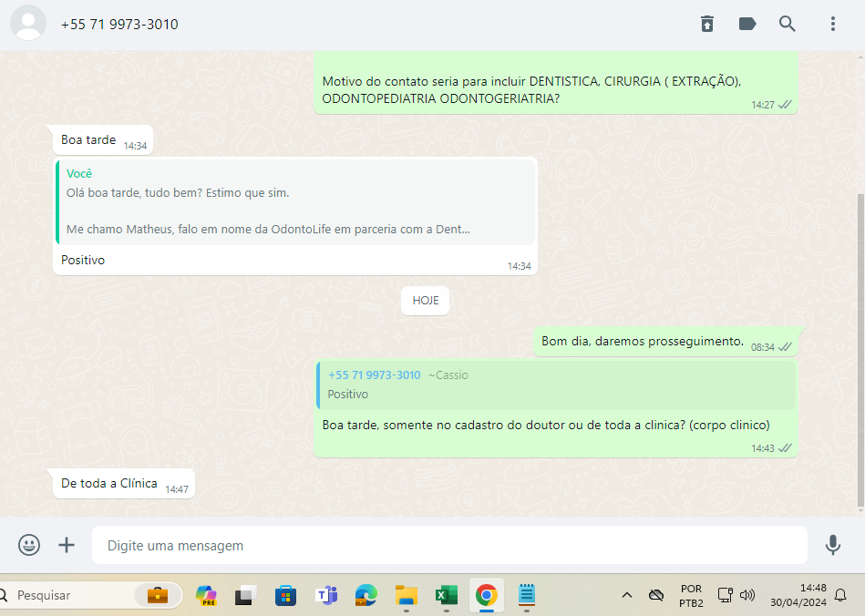Click the delete chat trash icon
This screenshot has width=865, height=616.
point(707,25)
